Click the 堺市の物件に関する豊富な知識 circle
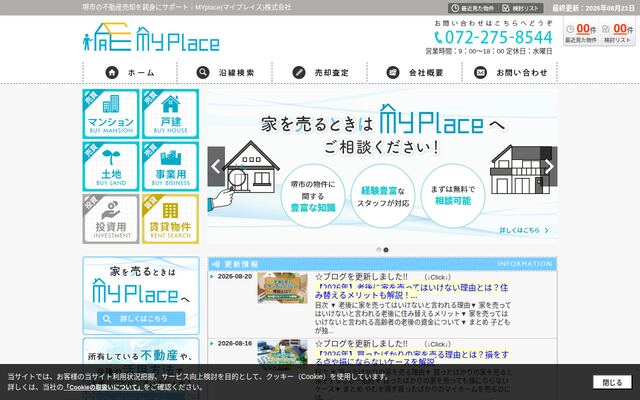 (x=313, y=196)
